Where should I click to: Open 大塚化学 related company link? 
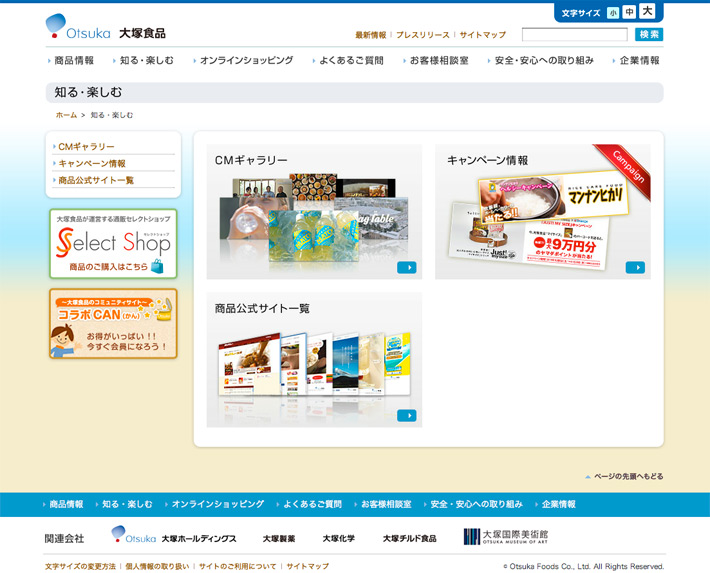(x=339, y=539)
